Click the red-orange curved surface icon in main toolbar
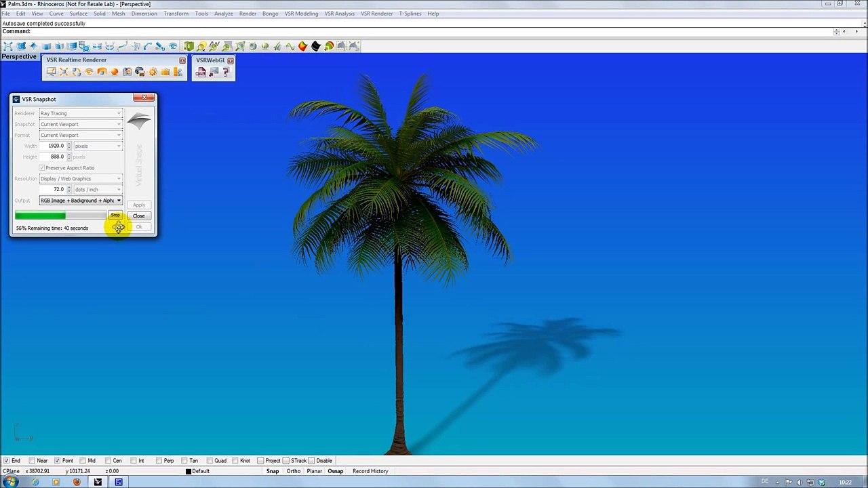 pyautogui.click(x=302, y=46)
